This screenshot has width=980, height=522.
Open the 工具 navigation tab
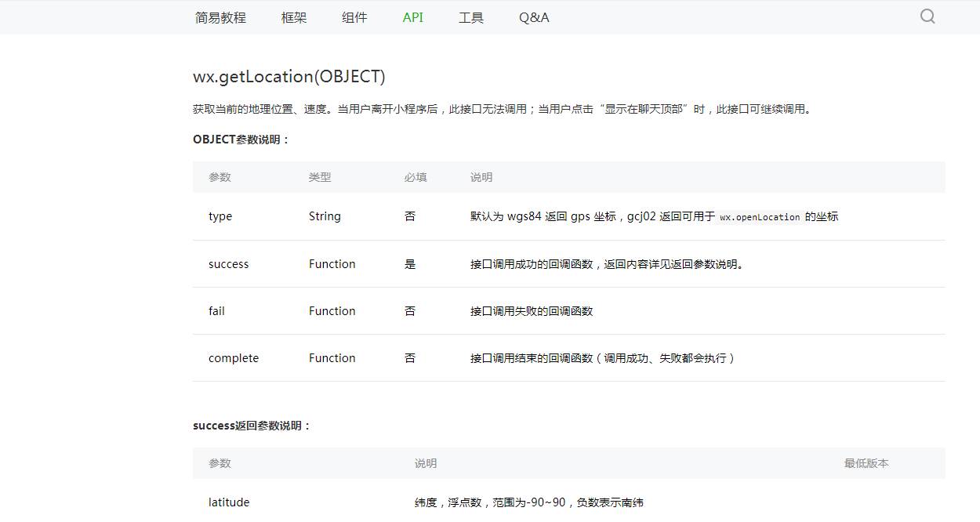470,17
